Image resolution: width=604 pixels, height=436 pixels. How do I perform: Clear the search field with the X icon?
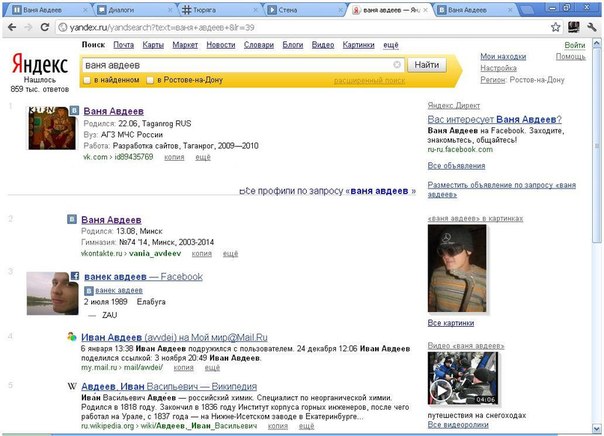pyautogui.click(x=397, y=65)
